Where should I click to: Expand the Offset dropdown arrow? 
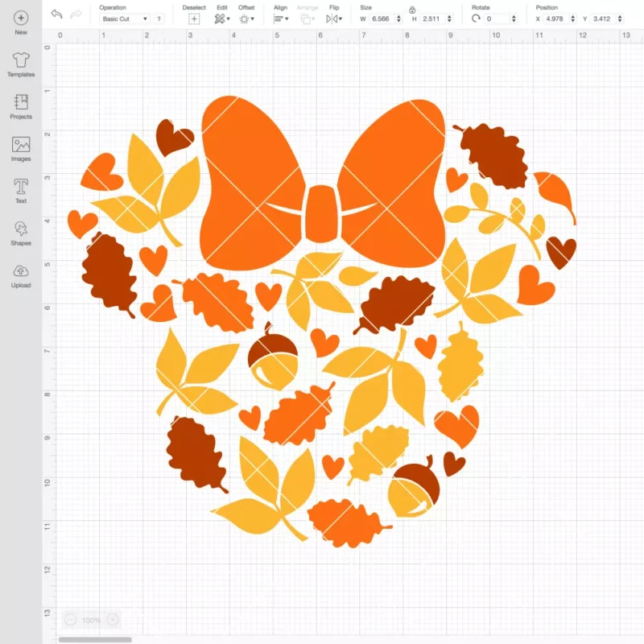(x=253, y=19)
